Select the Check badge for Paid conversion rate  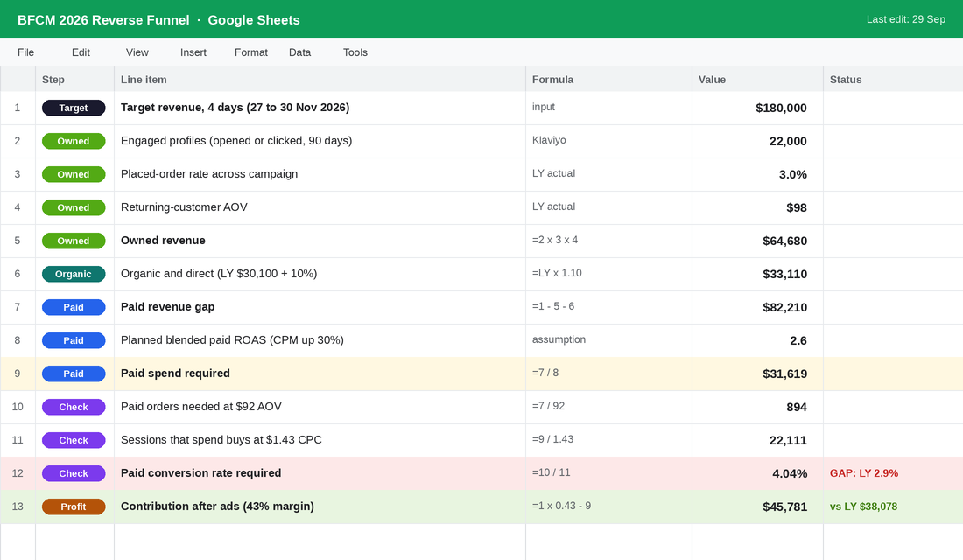74,474
